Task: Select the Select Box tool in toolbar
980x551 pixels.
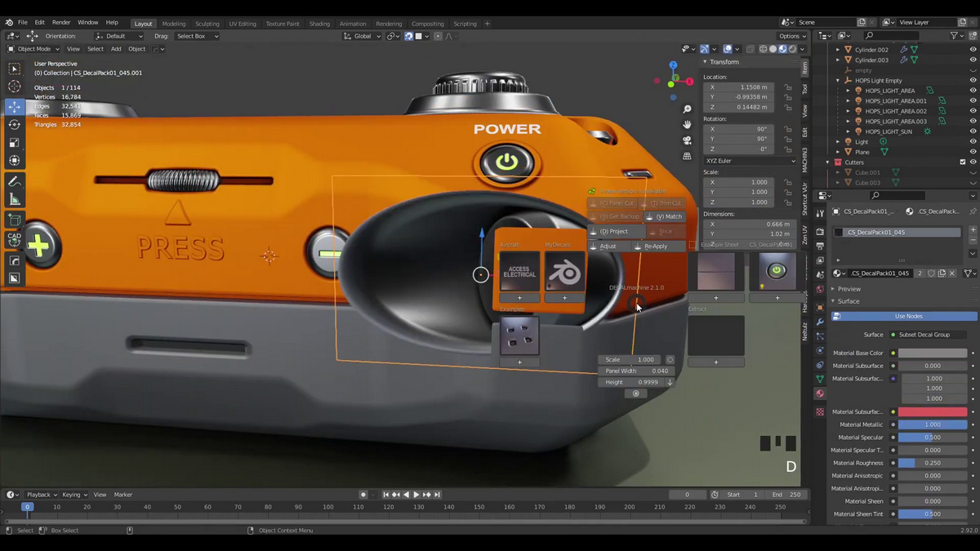Action: click(x=15, y=69)
